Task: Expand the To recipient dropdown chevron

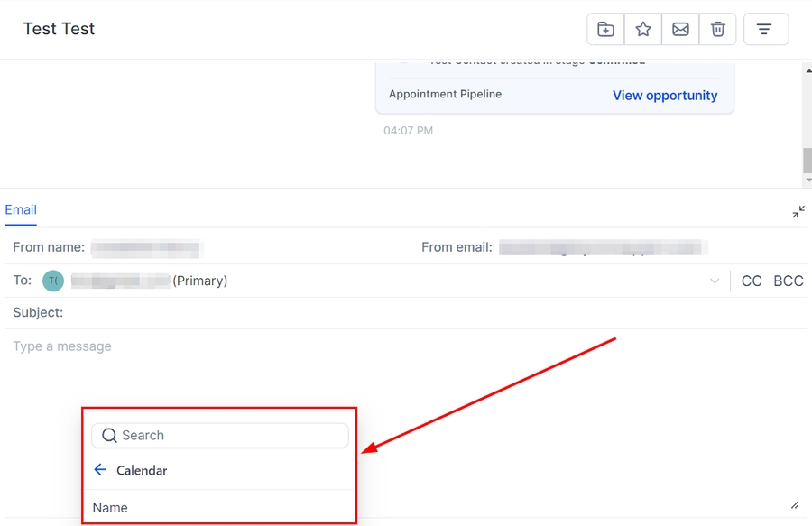Action: coord(715,281)
